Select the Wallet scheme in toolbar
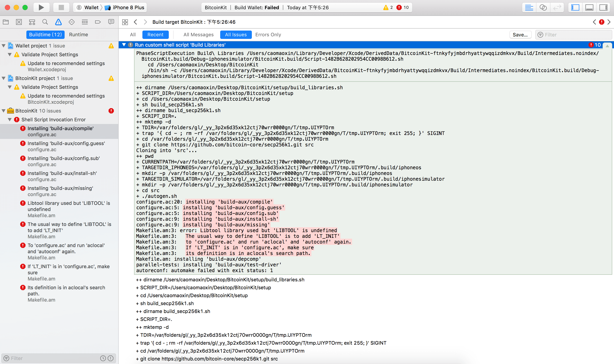The width and height of the screenshot is (614, 364). 87,7
